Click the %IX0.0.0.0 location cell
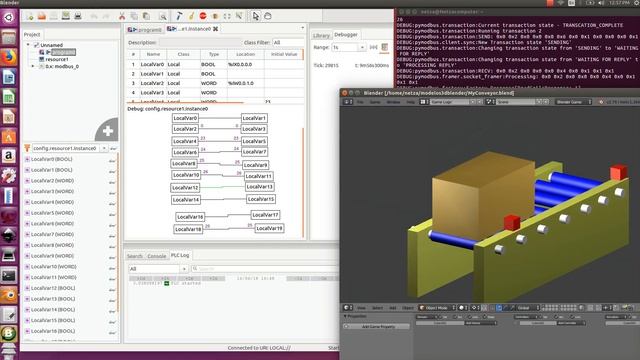640x360 pixels. click(245, 64)
